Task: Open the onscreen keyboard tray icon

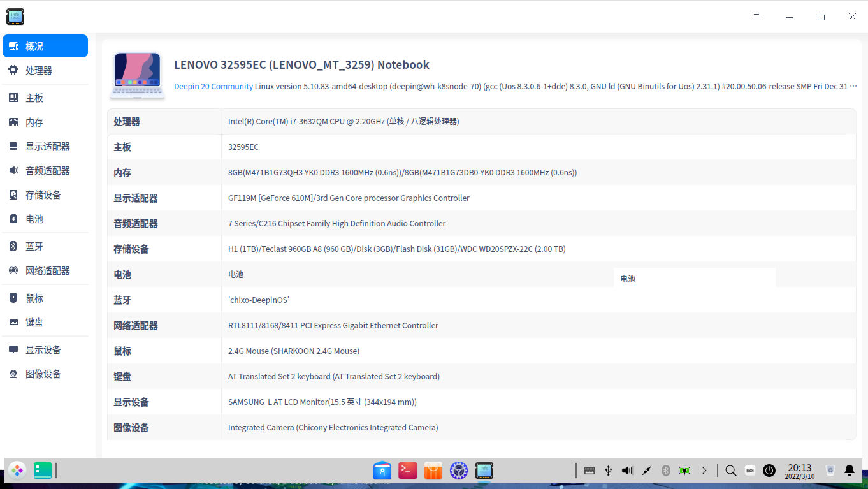Action: (x=750, y=471)
